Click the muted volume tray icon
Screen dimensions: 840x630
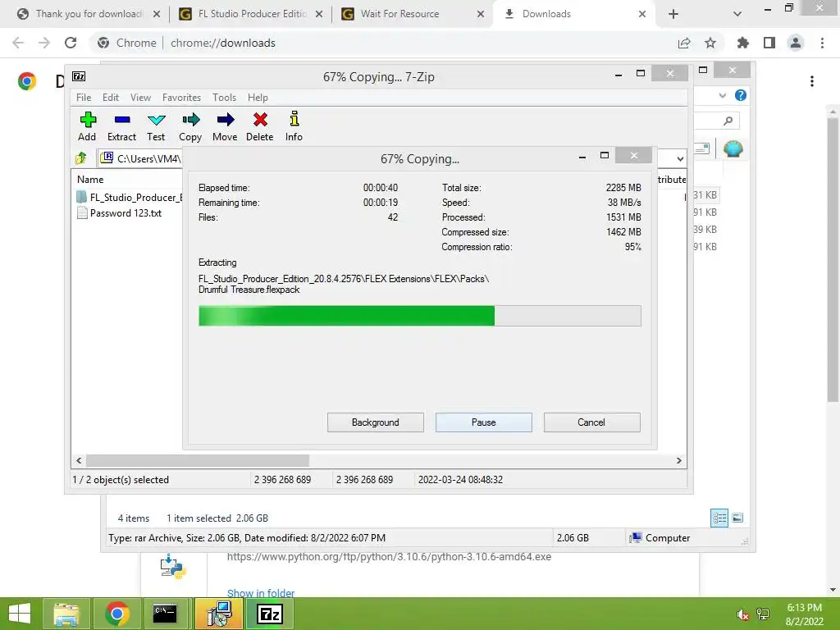[742, 615]
